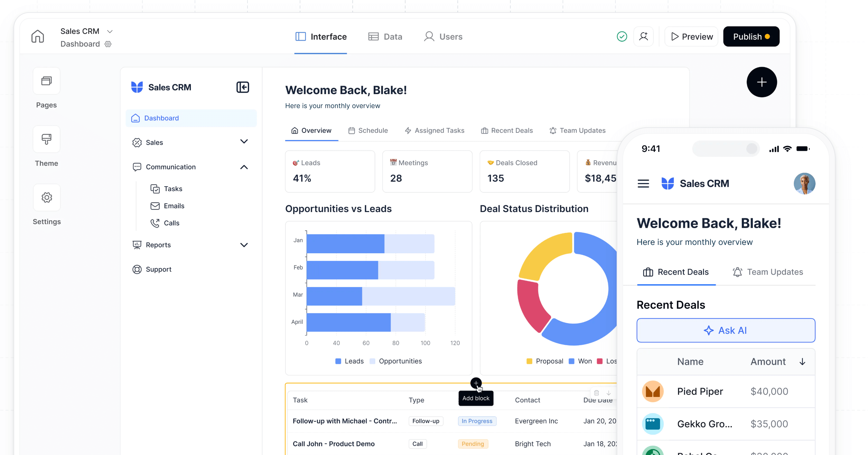Open the Settings gear in left rail
Screen dimensions: 868x455
click(x=46, y=197)
